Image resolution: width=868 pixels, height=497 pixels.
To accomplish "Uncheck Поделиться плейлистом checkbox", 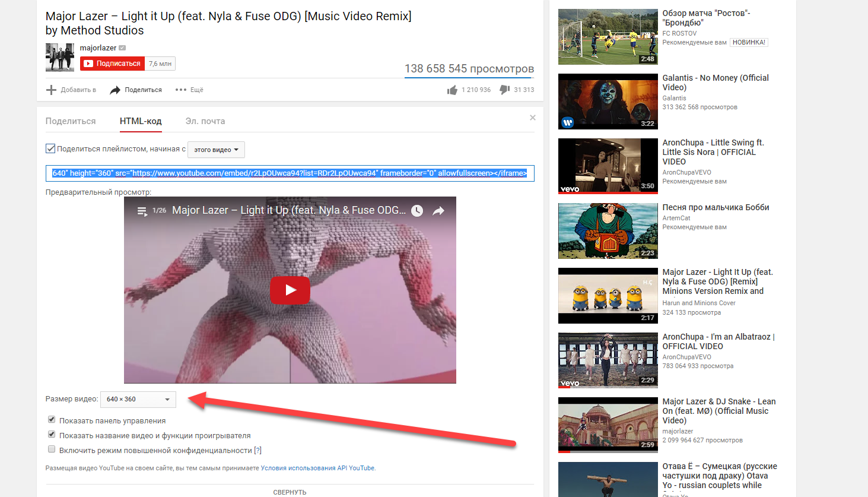I will pos(50,148).
